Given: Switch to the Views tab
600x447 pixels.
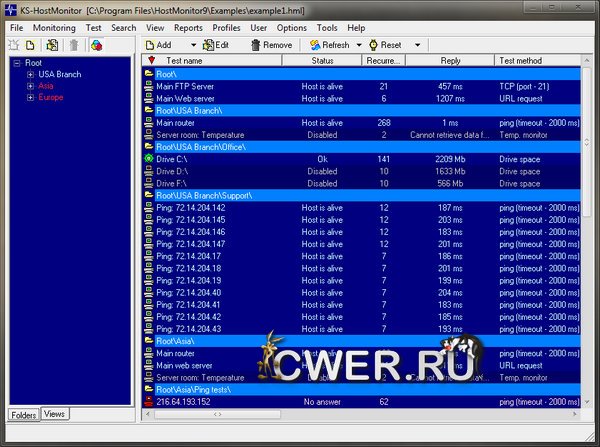Looking at the screenshot, I should (x=54, y=414).
